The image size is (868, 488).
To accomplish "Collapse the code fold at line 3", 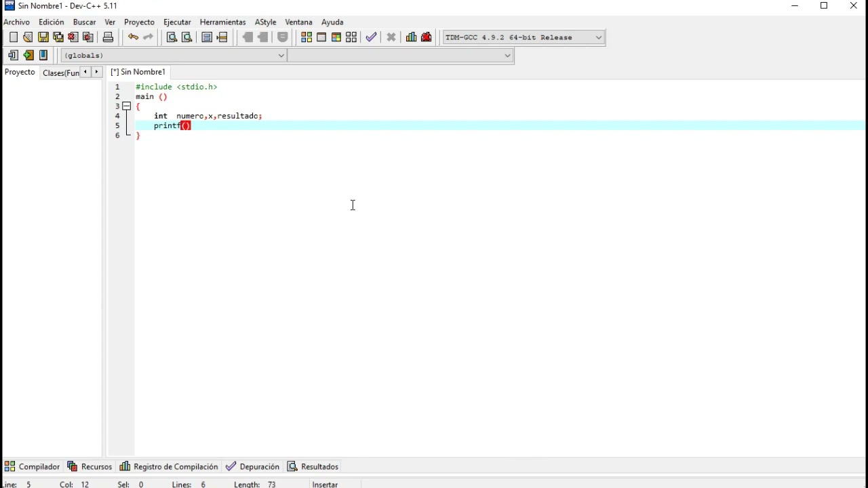I will coord(127,106).
